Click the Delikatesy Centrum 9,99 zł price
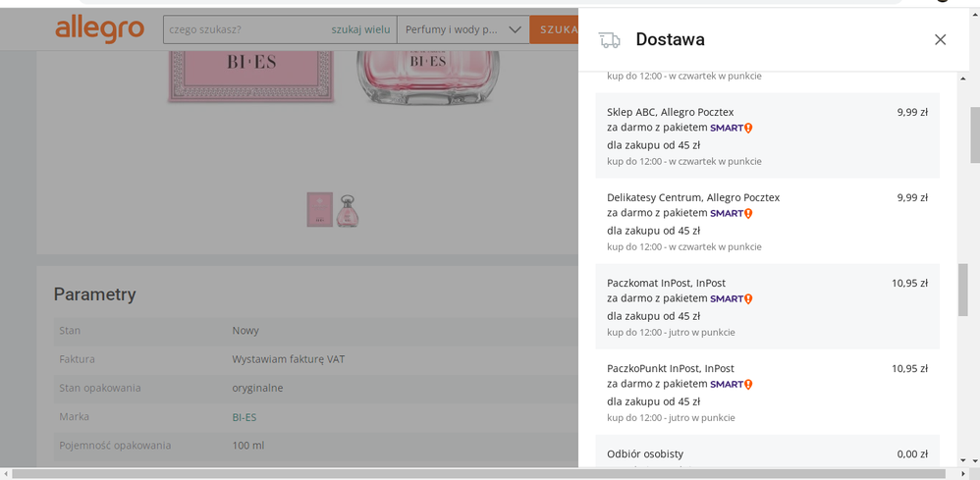 (912, 197)
